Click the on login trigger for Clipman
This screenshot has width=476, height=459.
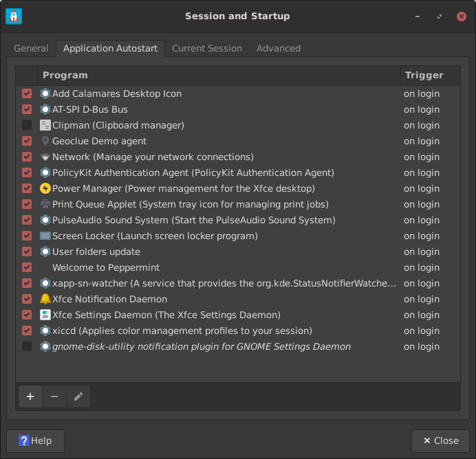click(x=422, y=125)
